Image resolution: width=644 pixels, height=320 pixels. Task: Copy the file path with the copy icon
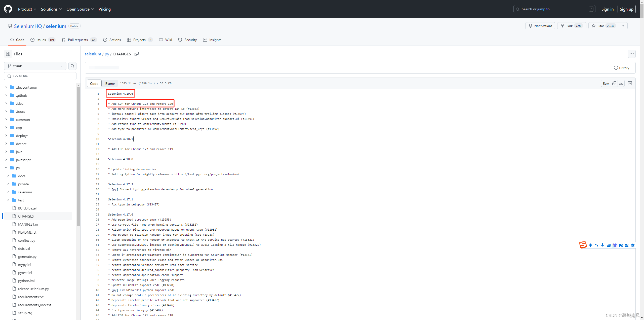[x=137, y=54]
